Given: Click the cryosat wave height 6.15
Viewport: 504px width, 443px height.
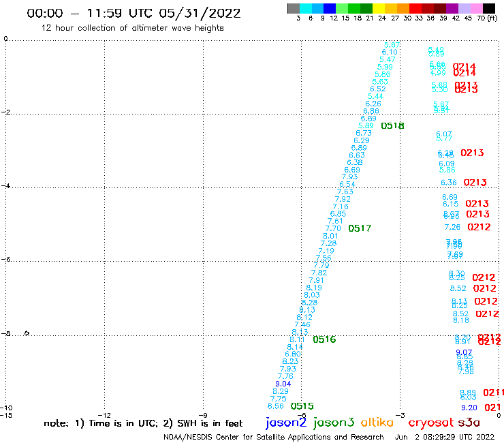Looking at the screenshot, I should pyautogui.click(x=451, y=204).
